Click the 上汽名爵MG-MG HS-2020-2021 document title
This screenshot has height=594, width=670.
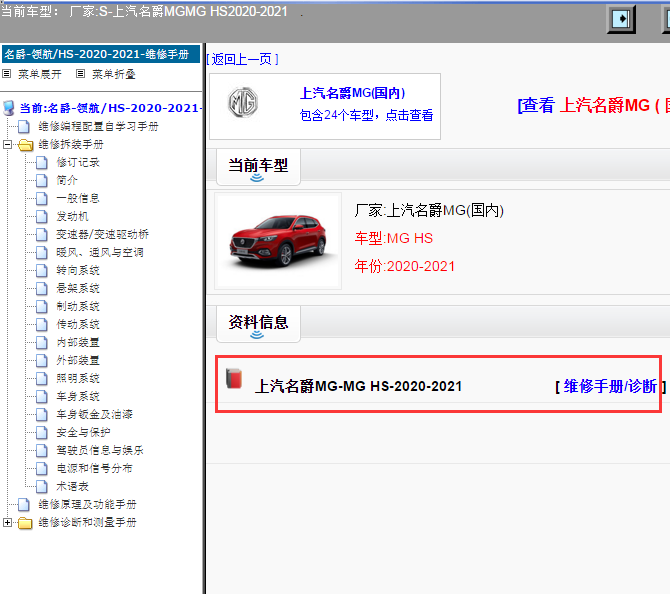tap(358, 386)
